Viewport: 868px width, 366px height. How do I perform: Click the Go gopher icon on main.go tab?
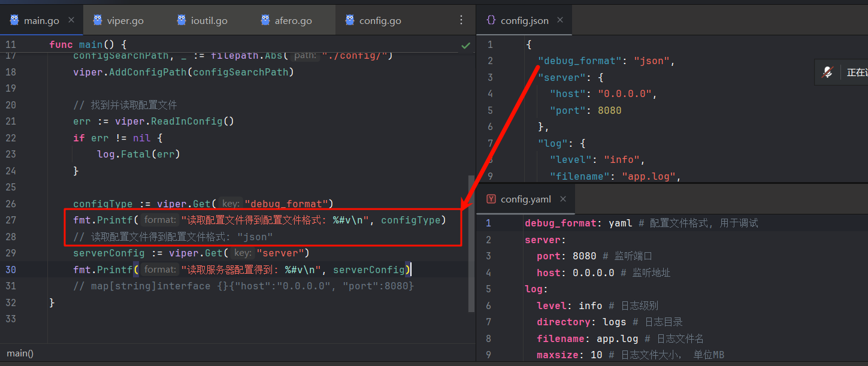pyautogui.click(x=14, y=20)
